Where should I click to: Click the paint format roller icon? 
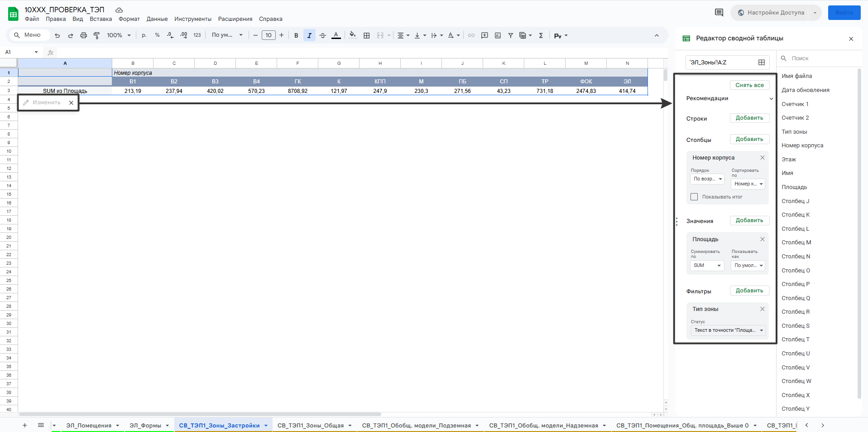(x=96, y=35)
